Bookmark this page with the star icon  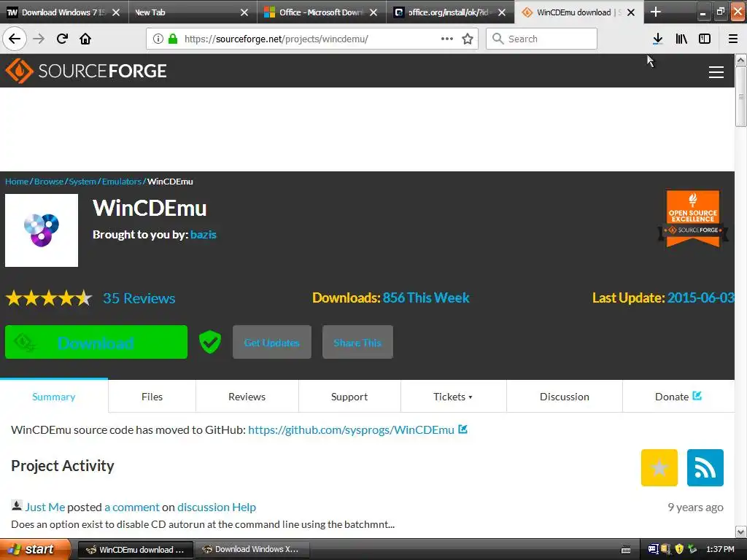tap(468, 39)
